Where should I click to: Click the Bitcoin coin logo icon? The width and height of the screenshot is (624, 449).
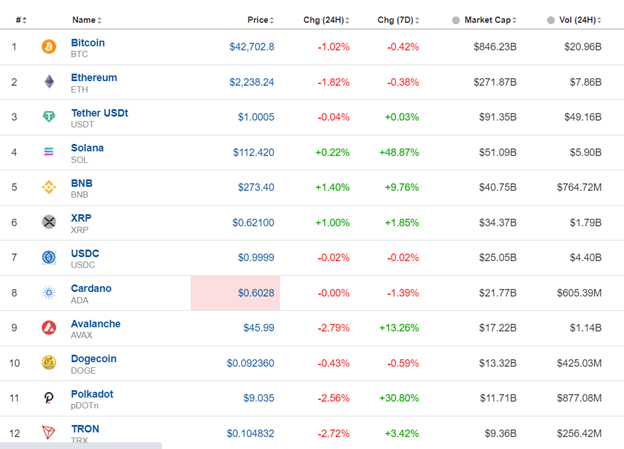[49, 47]
